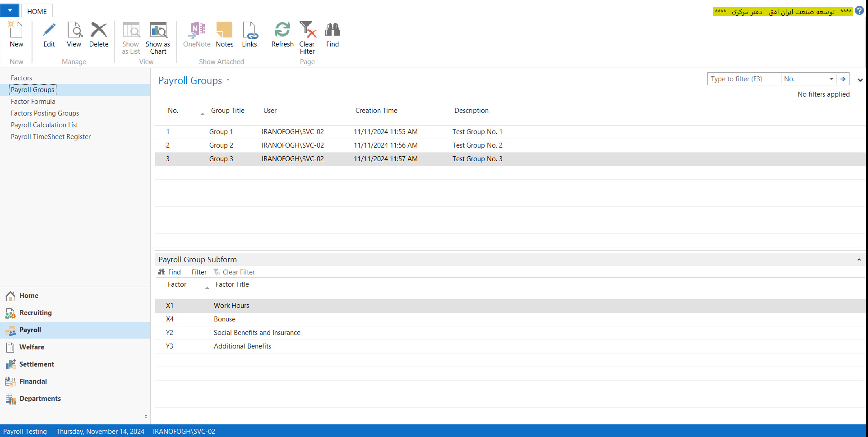
Task: Click Payroll Testing in status bar
Action: pos(25,432)
